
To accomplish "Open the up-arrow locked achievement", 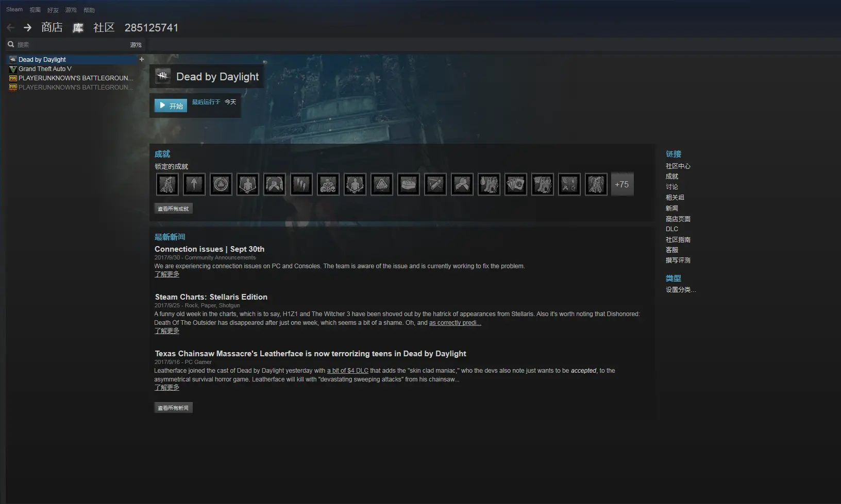I will click(x=194, y=184).
